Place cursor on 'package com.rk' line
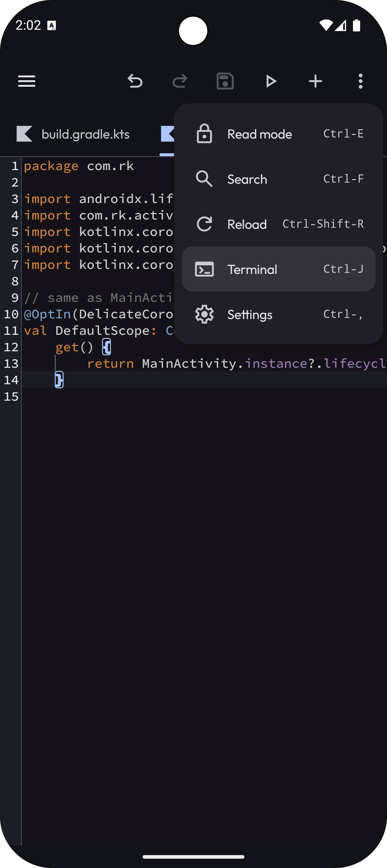 coord(79,166)
